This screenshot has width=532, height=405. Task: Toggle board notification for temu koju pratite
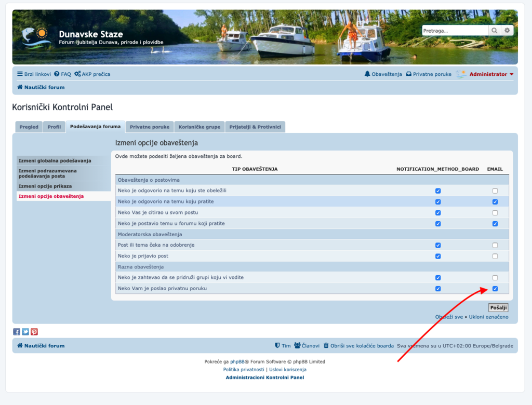[438, 202]
